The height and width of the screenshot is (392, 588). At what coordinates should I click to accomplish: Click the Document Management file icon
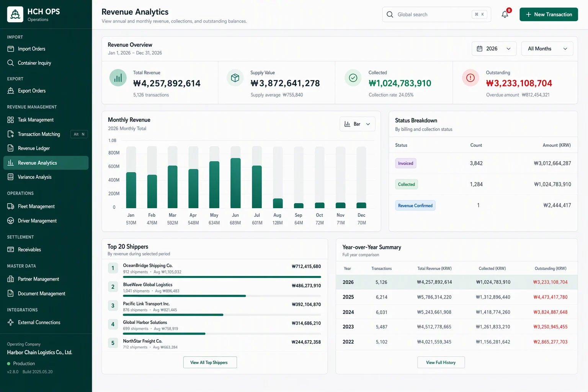pyautogui.click(x=11, y=294)
